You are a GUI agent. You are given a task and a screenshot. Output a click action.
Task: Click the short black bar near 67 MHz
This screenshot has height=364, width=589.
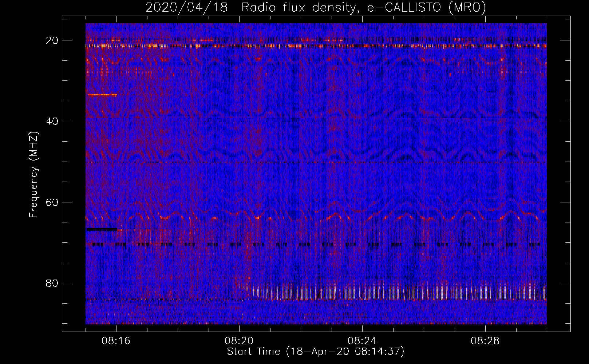(102, 229)
